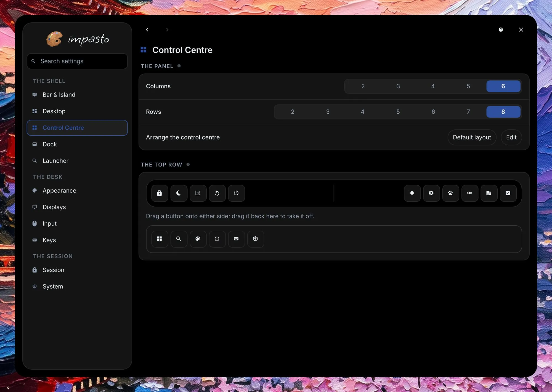Click the log out arrow button
Viewport: 552px width, 392px height.
[198, 193]
